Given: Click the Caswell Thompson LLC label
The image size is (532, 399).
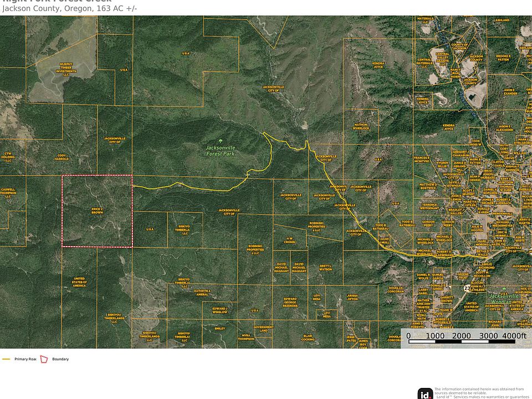Looking at the screenshot, I should pos(8,193).
